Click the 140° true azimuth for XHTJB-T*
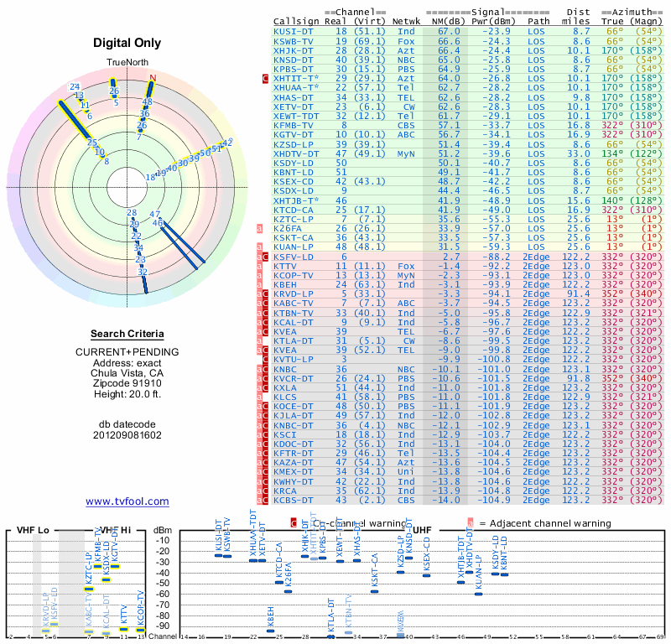The width and height of the screenshot is (671, 644). 612,200
